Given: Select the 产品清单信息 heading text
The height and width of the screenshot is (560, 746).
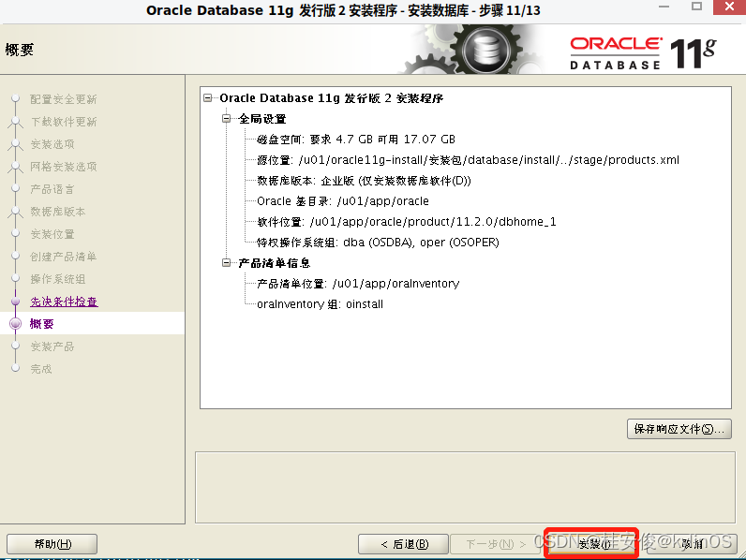Looking at the screenshot, I should point(274,262).
